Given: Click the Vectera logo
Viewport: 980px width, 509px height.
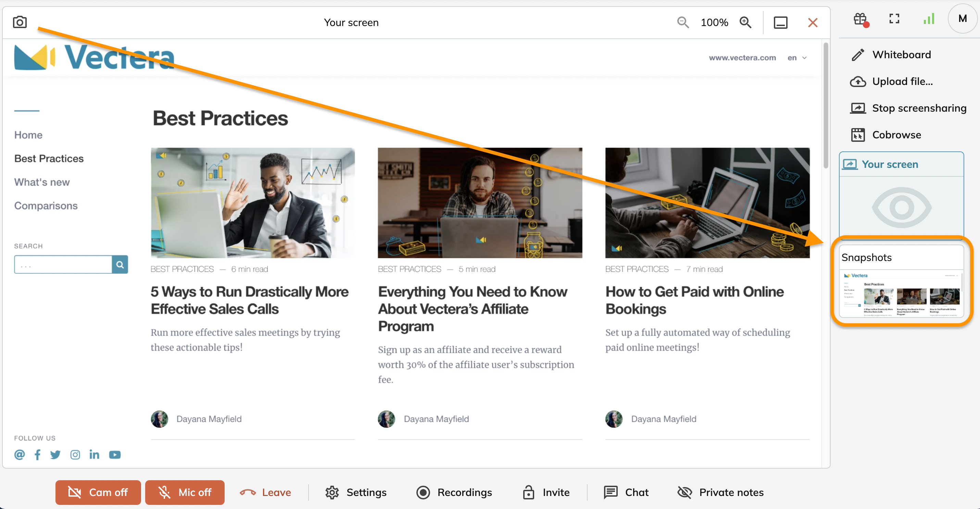Looking at the screenshot, I should pos(94,57).
